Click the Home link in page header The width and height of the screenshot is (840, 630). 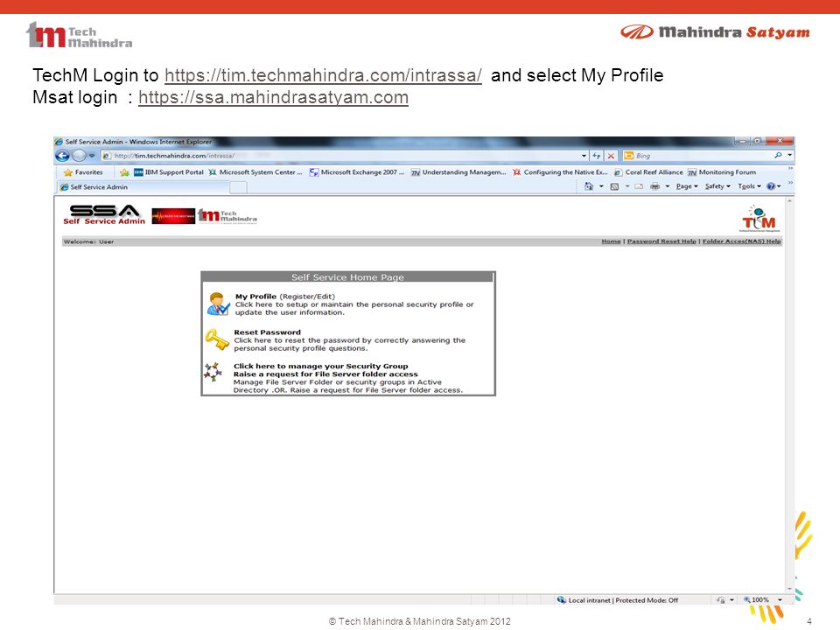point(611,241)
